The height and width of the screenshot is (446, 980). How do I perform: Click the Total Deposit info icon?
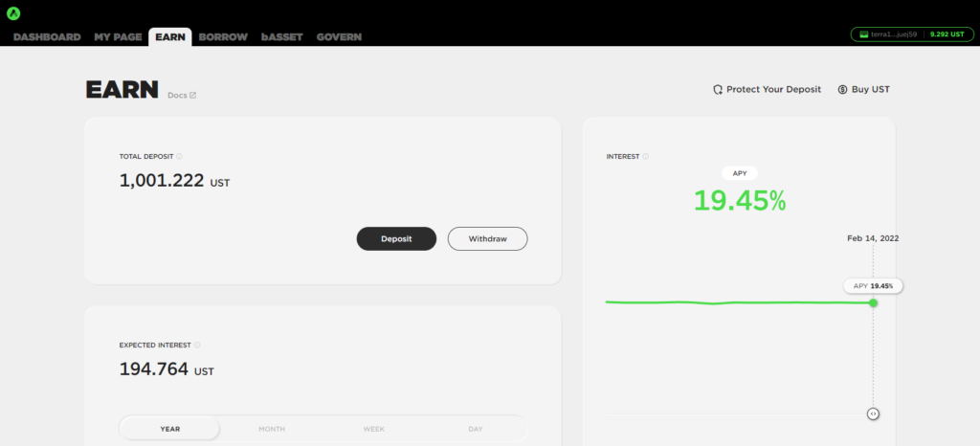180,156
